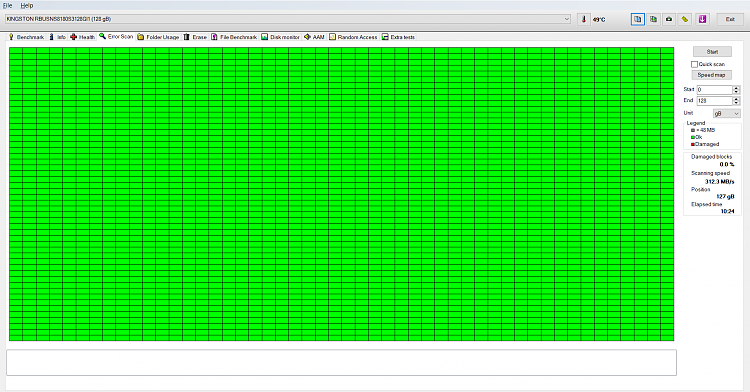Decrease the End value with down arrow
The image size is (750, 392).
pos(737,103)
